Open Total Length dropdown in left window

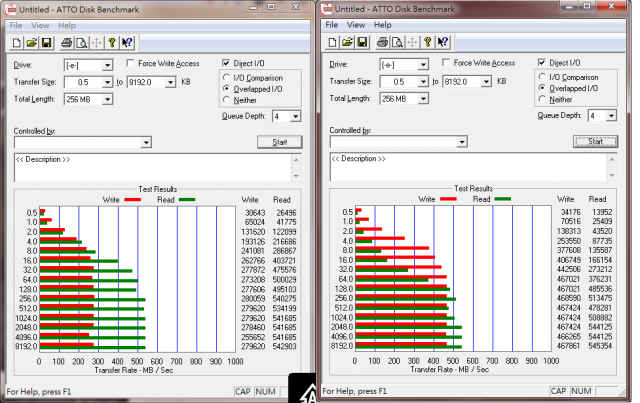pos(107,99)
